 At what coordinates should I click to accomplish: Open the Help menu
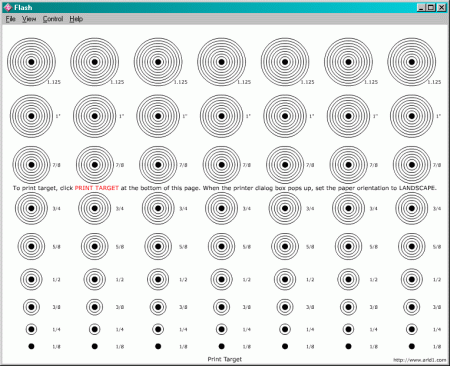click(x=76, y=19)
